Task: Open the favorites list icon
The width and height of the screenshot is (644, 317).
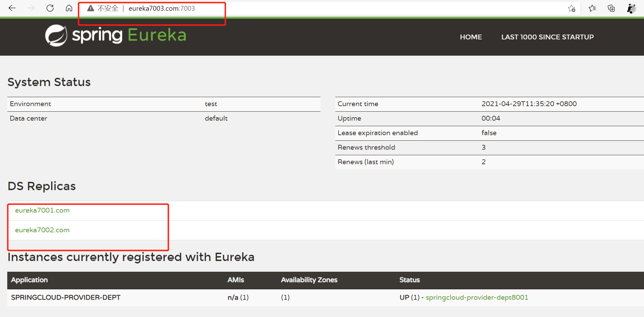Action: [592, 8]
